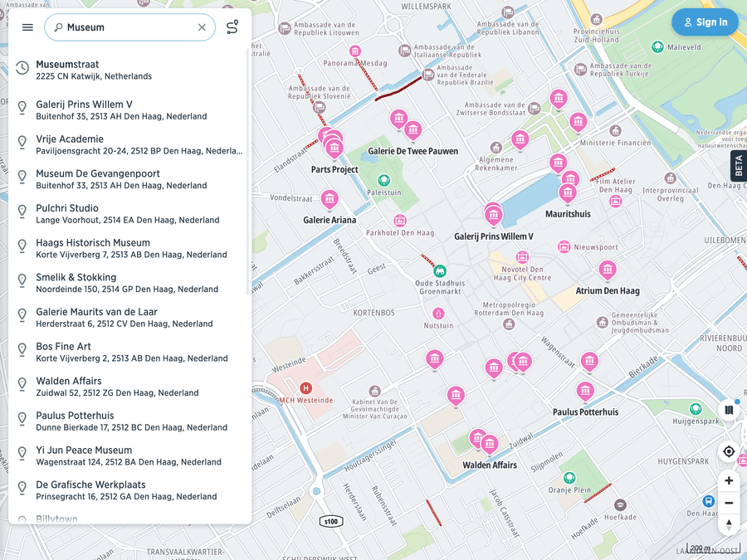Select recent search Museumstraat
The image size is (747, 560).
(129, 70)
